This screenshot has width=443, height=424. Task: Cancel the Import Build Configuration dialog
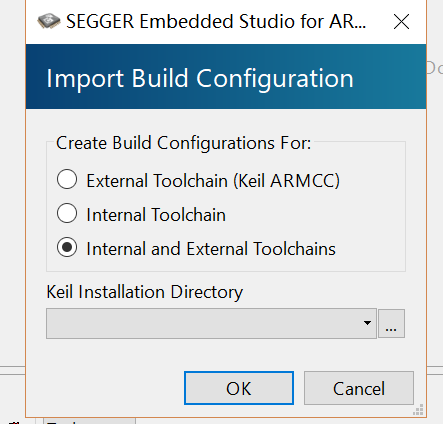(359, 388)
